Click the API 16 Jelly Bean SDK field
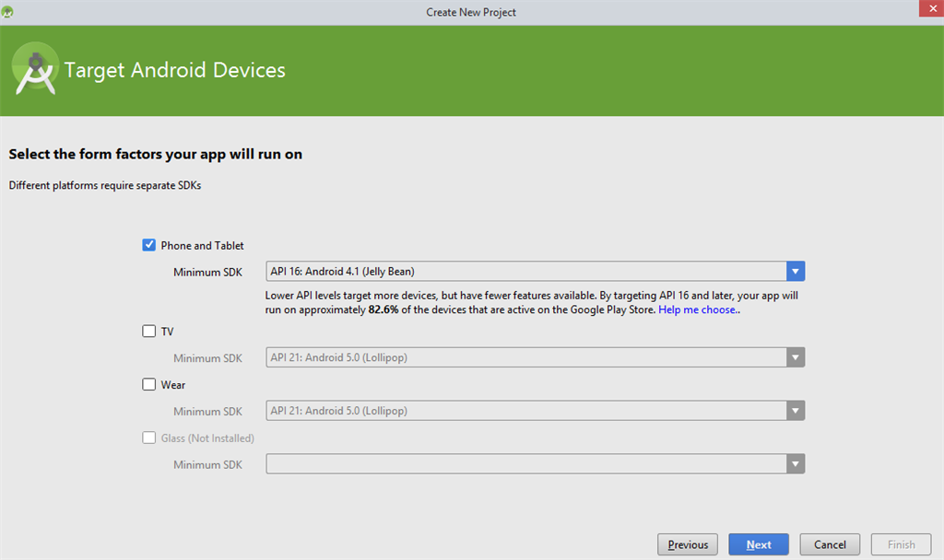The width and height of the screenshot is (944, 560). click(x=525, y=272)
